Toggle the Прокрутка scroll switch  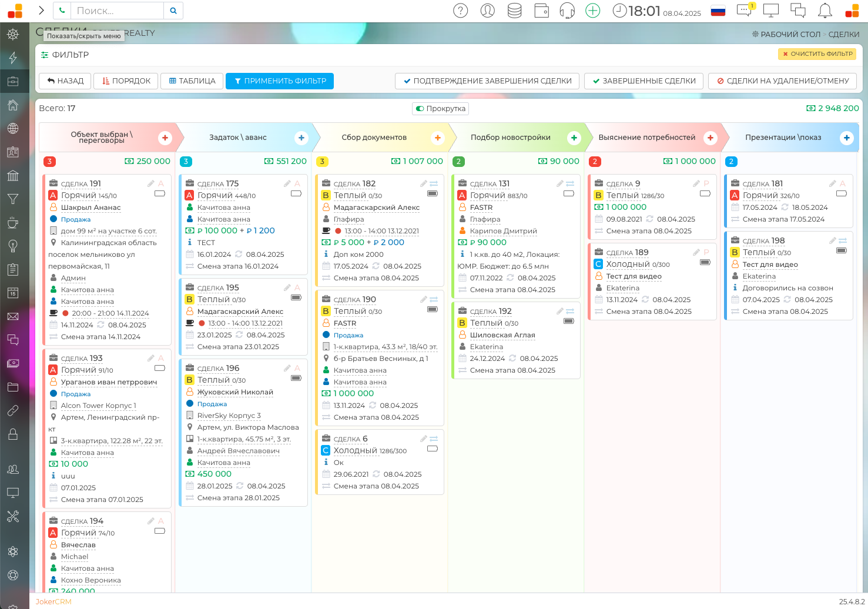coord(420,109)
